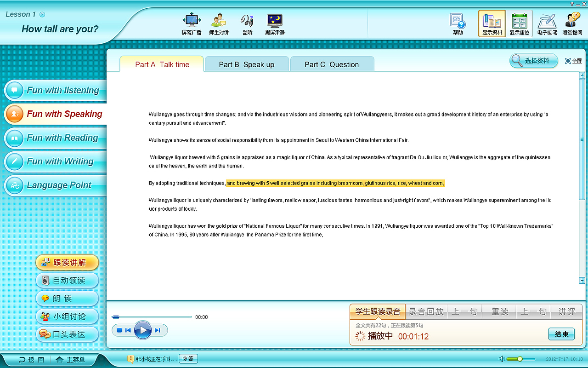The image size is (588, 368).
Task: Click paragraph 'Wuliangye liquor has won'
Action: pyautogui.click(x=351, y=230)
